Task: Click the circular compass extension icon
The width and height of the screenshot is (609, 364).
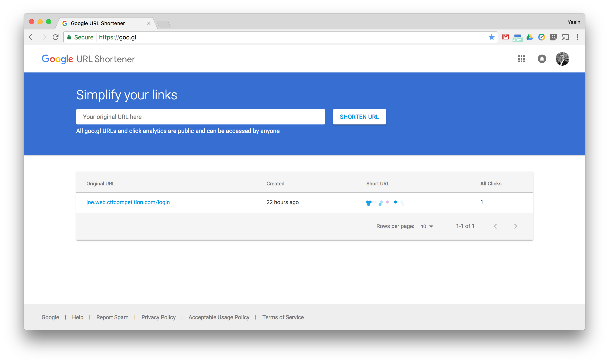Action: [x=542, y=37]
